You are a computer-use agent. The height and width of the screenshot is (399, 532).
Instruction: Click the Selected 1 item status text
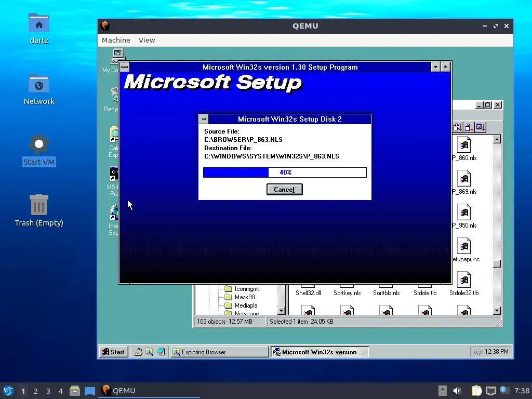(x=301, y=321)
